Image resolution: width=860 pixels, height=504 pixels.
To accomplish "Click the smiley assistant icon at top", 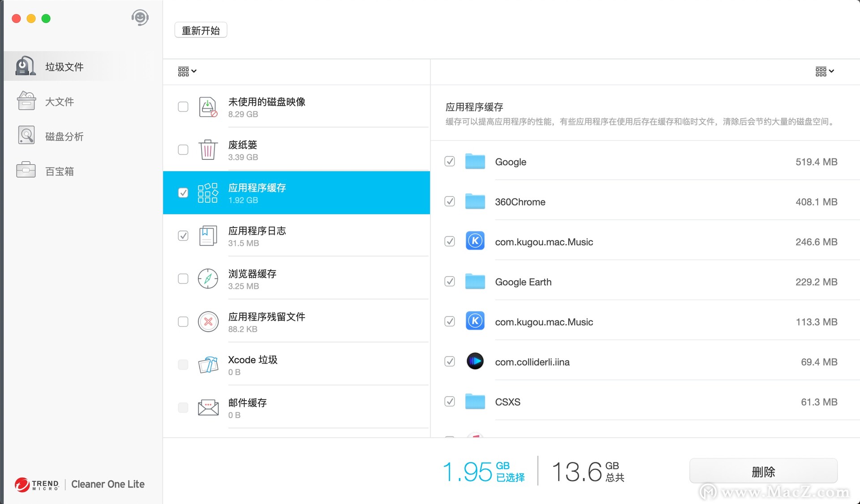I will coord(140,17).
